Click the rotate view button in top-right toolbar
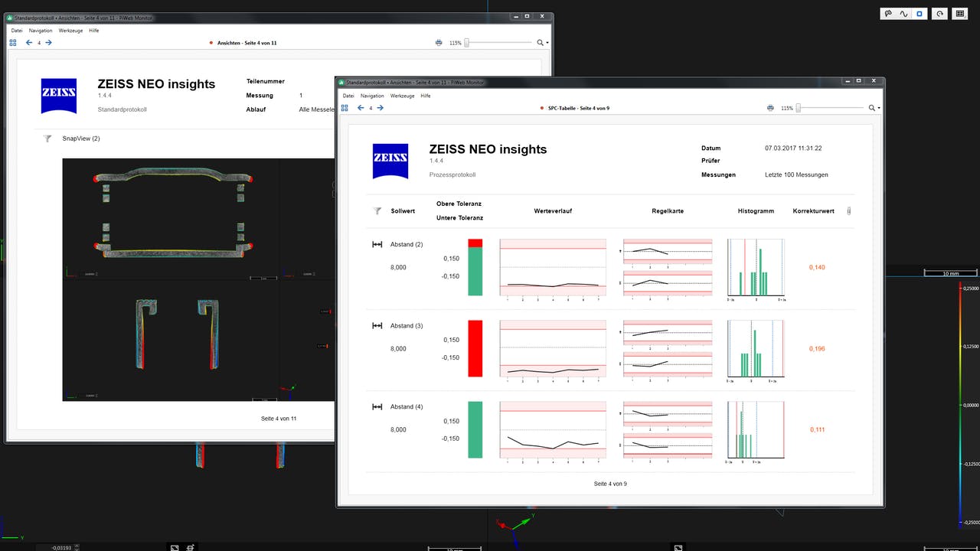 click(939, 13)
